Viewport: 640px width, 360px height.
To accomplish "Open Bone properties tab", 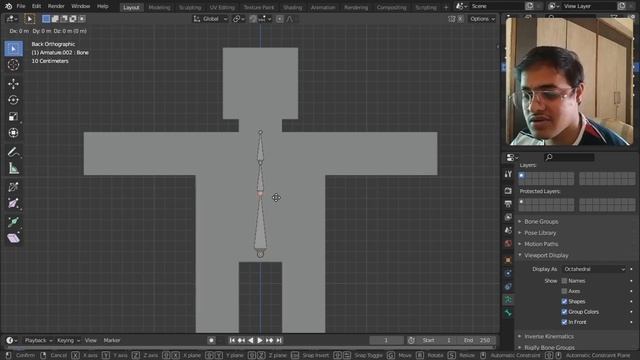I will click(508, 313).
